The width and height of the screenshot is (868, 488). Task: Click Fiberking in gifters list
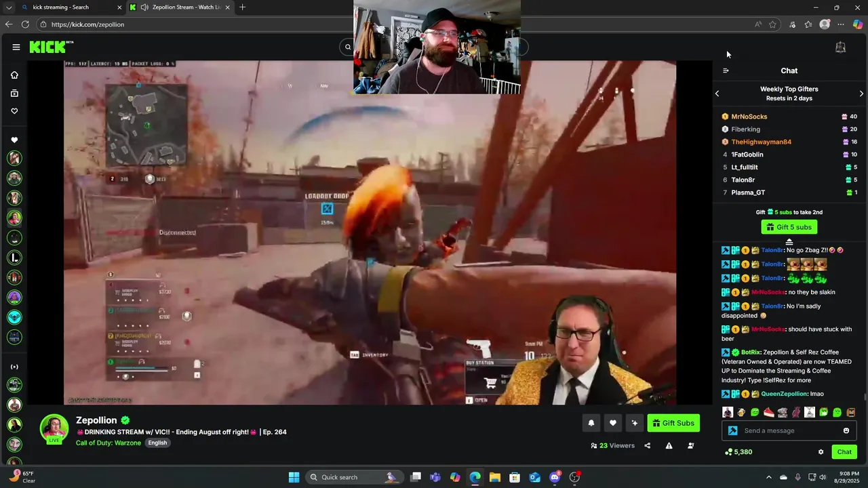[745, 129]
